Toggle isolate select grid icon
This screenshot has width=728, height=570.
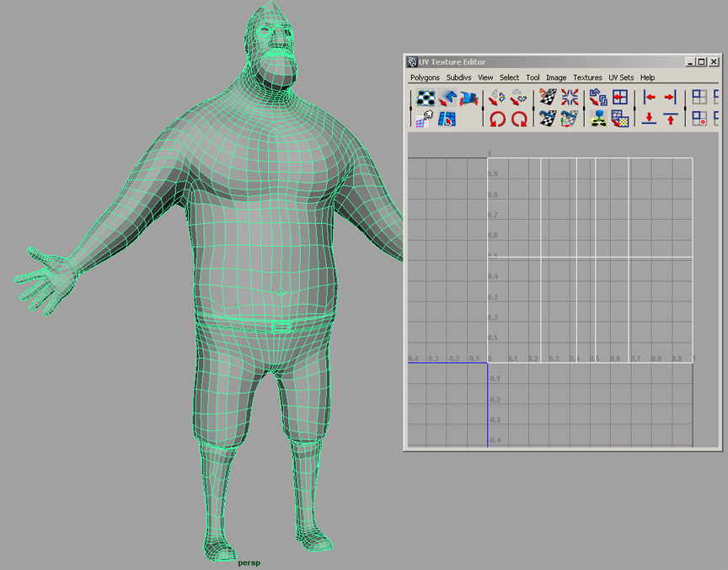(699, 98)
